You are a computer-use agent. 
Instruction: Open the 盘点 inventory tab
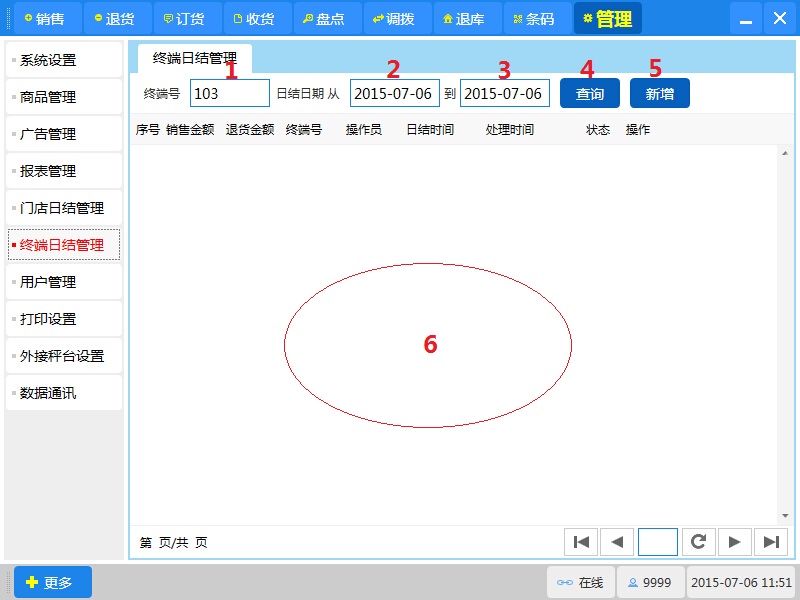coord(328,18)
